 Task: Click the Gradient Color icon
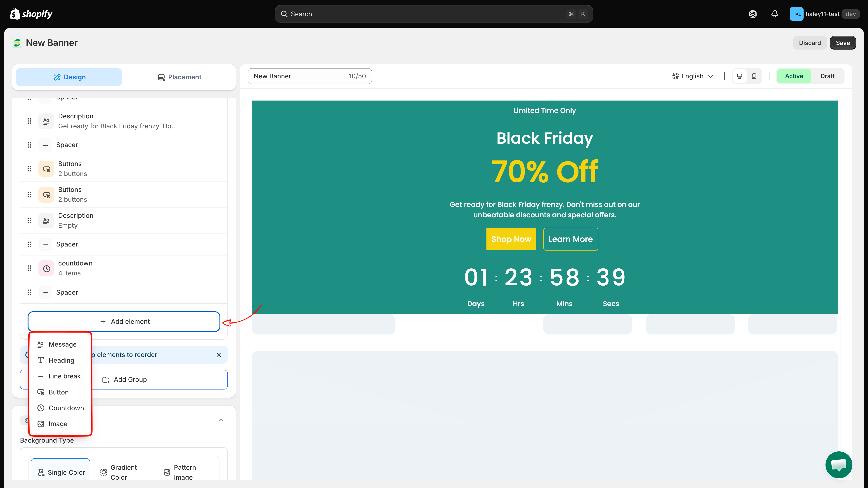[104, 472]
